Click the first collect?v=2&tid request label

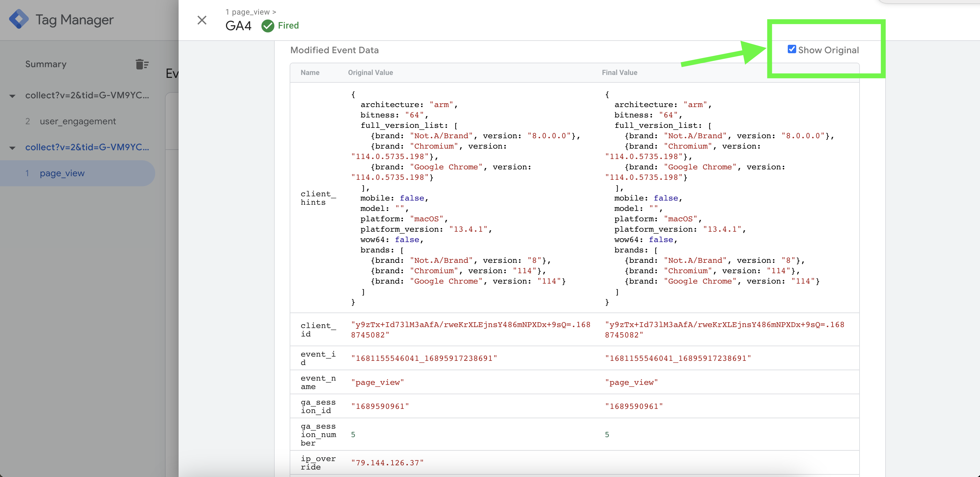[x=87, y=95]
